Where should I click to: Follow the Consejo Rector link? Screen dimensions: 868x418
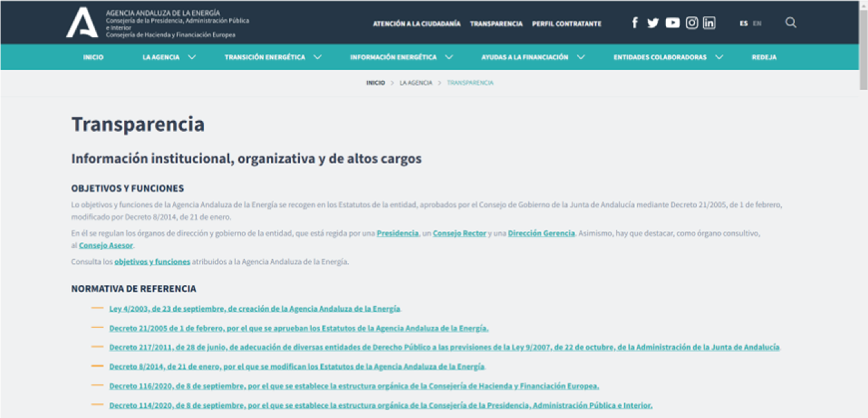tap(459, 233)
